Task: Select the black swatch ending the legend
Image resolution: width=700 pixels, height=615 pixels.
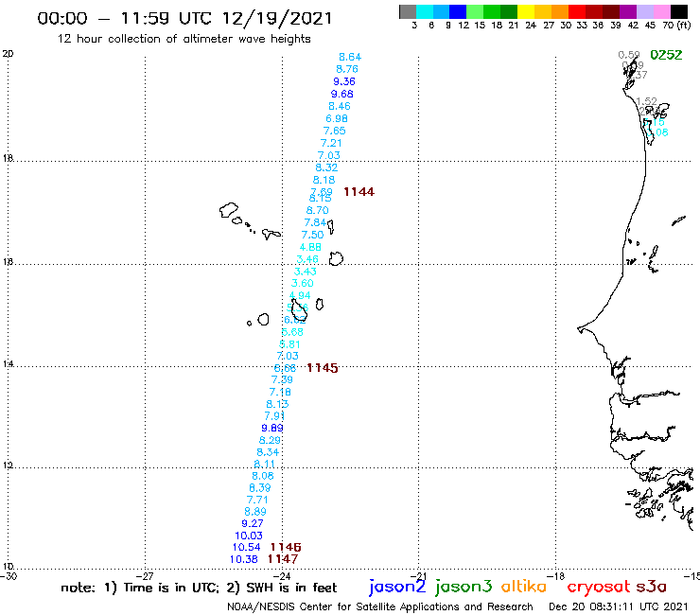Action: [679, 11]
